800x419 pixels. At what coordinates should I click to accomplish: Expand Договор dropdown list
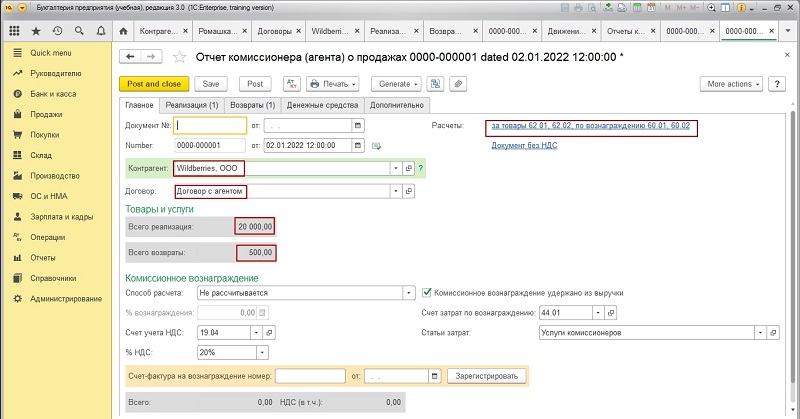pos(395,191)
